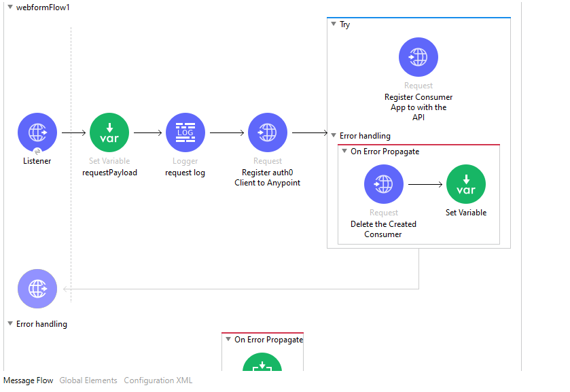Open the Register auth0 Client to Anypoint Request
The image size is (570, 392).
pyautogui.click(x=268, y=132)
